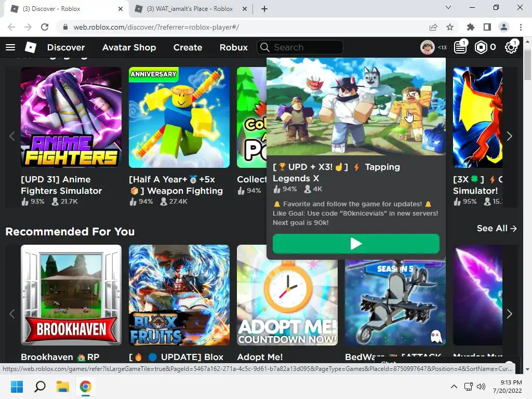The width and height of the screenshot is (532, 399).
Task: Click the Brookhaven game thumbnail
Action: (x=71, y=295)
